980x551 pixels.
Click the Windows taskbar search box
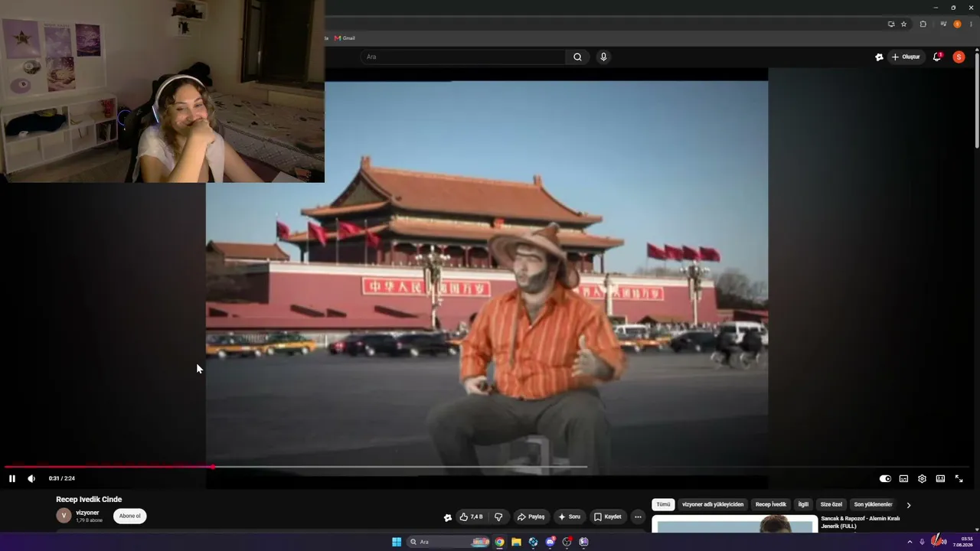pos(449,542)
